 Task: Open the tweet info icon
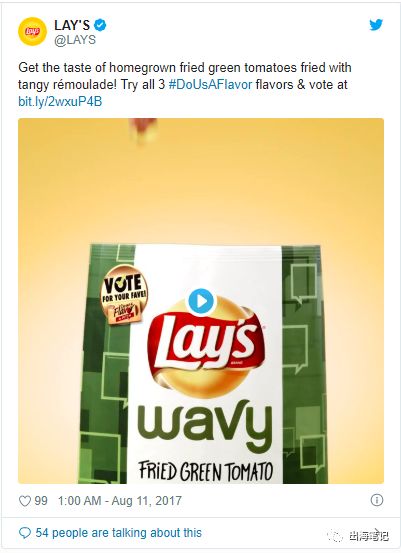[377, 500]
